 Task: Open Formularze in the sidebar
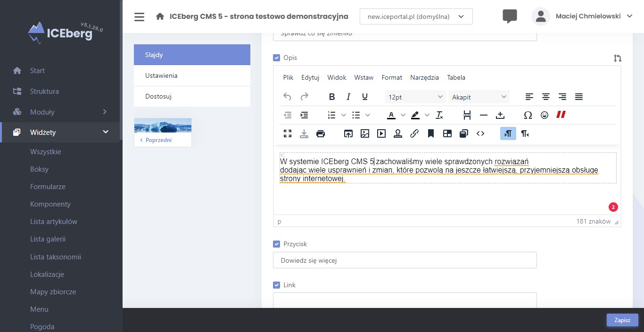click(x=48, y=187)
